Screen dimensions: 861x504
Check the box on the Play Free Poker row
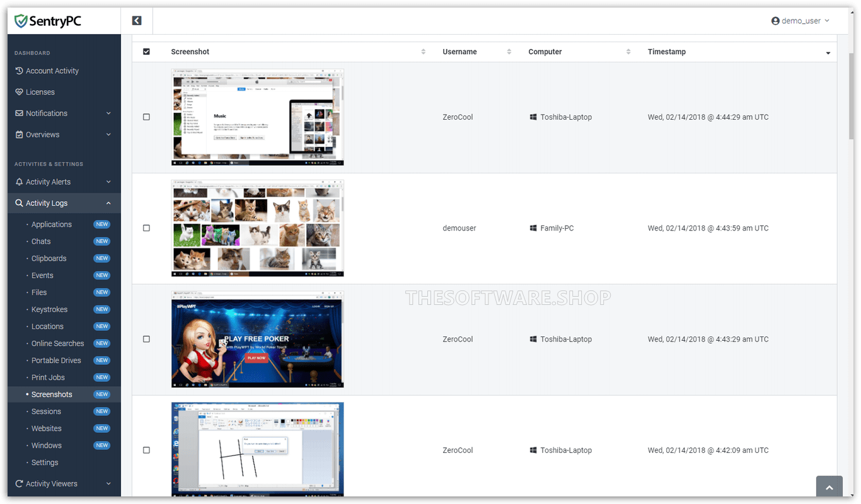pos(146,339)
